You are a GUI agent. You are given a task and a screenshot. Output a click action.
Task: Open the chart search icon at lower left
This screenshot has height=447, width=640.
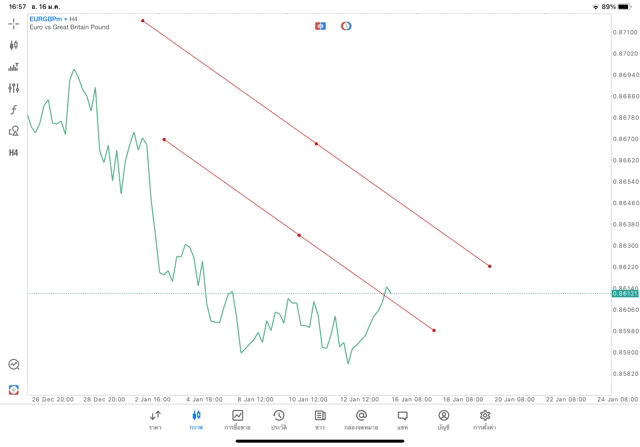pyautogui.click(x=14, y=365)
